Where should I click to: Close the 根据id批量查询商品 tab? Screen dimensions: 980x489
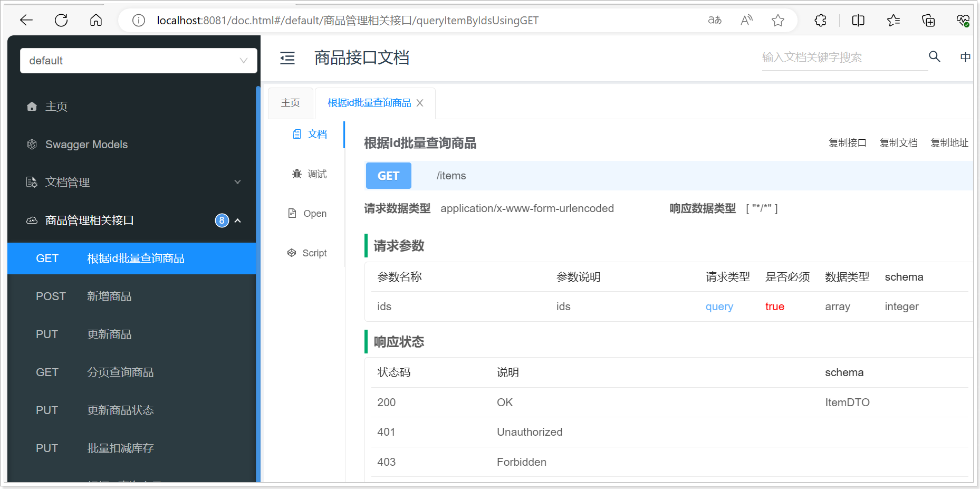[x=420, y=103]
